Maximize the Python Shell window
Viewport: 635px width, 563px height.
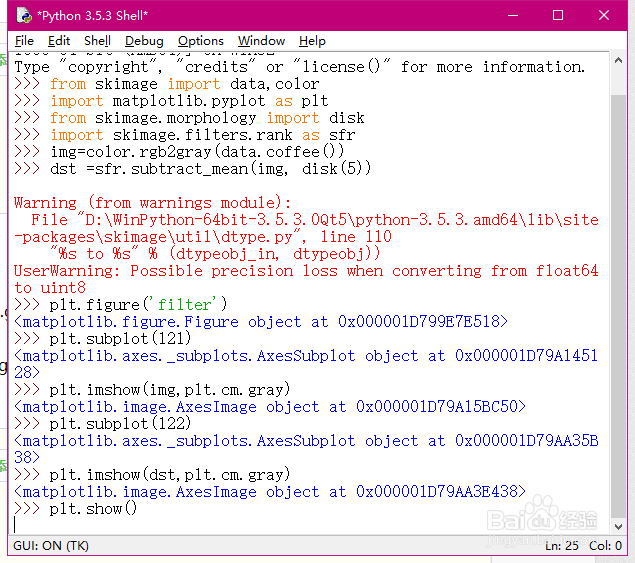(x=558, y=15)
